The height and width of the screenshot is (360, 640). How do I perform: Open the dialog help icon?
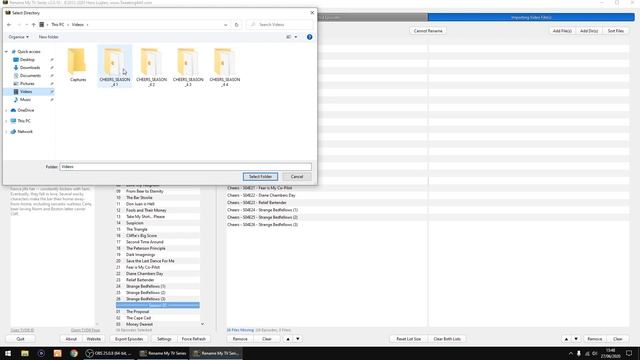[x=309, y=37]
